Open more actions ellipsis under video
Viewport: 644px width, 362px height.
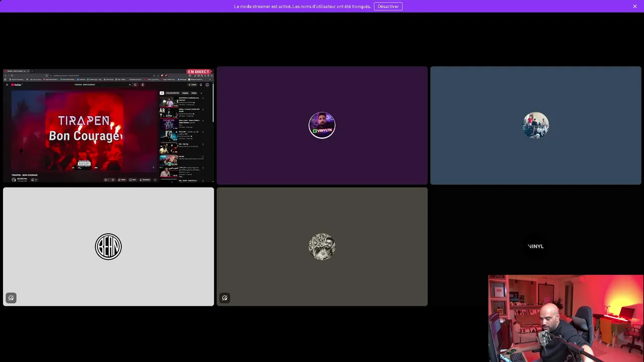(155, 179)
